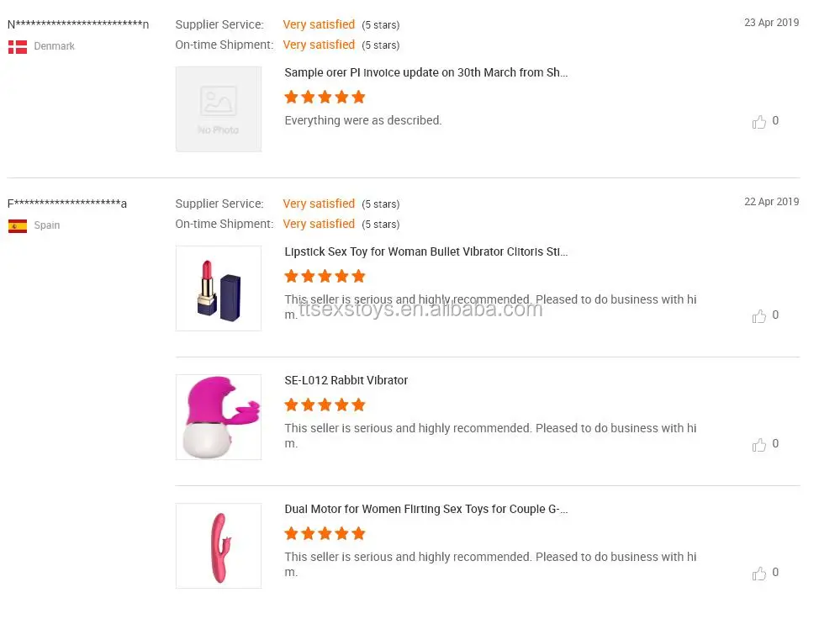Viewport: 840px width, 619px height.
Task: Click Spain reviewer's masked username
Action: pos(67,204)
